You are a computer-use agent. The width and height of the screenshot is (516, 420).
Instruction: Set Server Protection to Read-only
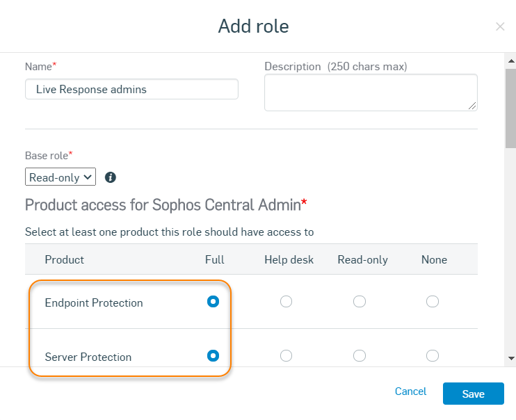point(360,355)
